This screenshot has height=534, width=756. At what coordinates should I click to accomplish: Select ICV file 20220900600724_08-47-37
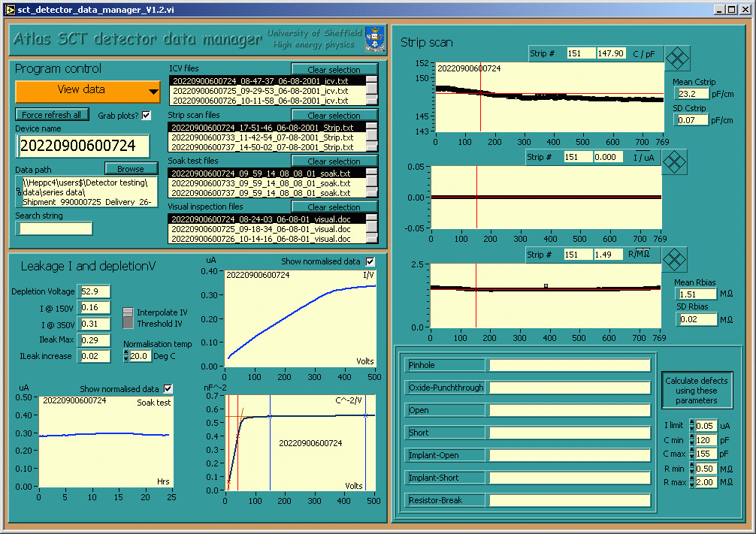click(x=267, y=81)
